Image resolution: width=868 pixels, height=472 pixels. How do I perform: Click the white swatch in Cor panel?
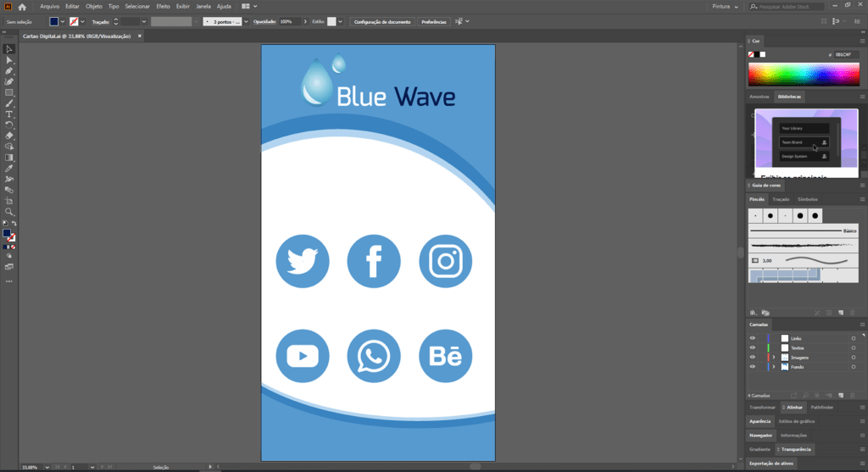tap(763, 54)
